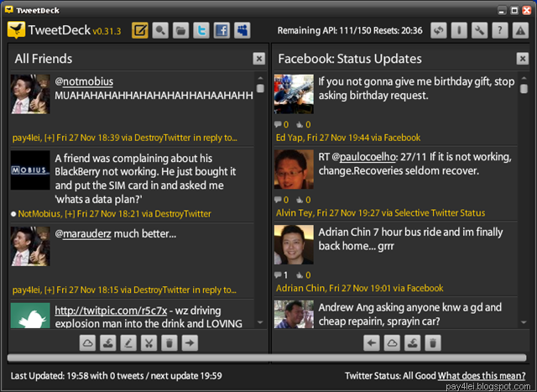This screenshot has width=537, height=392.
Task: Like Alvin Tey's status with thumbs icon
Action: pyautogui.click(x=300, y=200)
